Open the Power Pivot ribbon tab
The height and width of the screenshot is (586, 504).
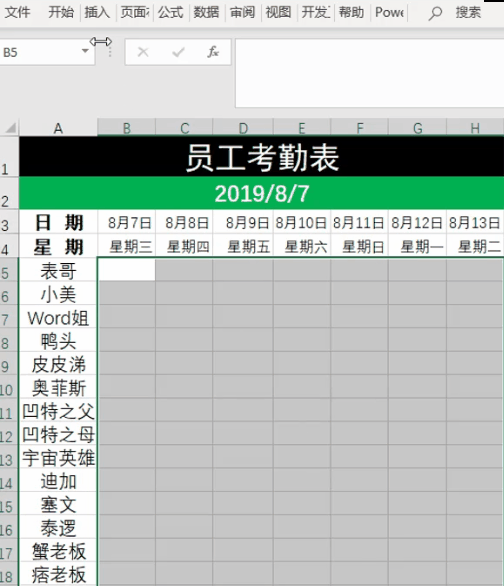pyautogui.click(x=389, y=12)
